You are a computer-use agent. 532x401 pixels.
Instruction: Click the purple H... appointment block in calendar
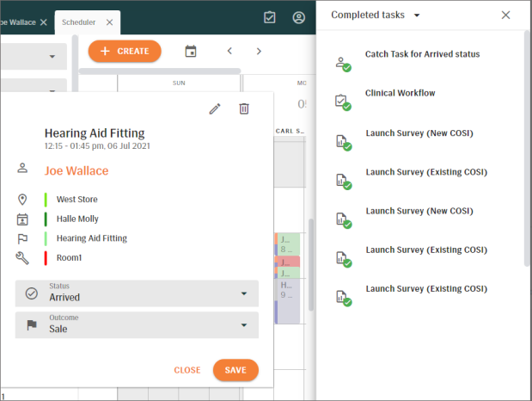[289, 301]
